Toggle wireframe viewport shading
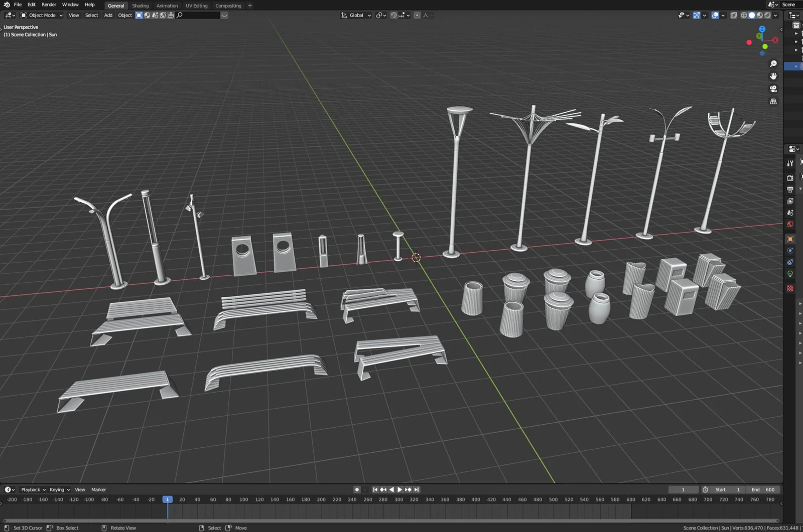The image size is (803, 532). coord(744,15)
